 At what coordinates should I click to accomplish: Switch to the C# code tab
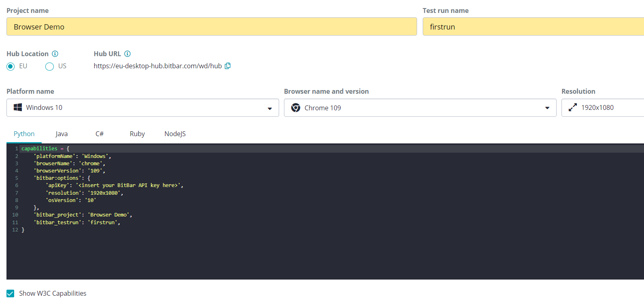click(100, 134)
